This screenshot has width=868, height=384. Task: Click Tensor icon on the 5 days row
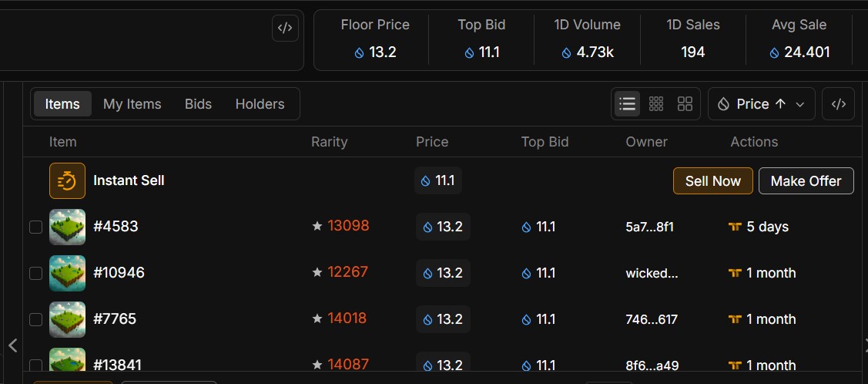pos(735,227)
